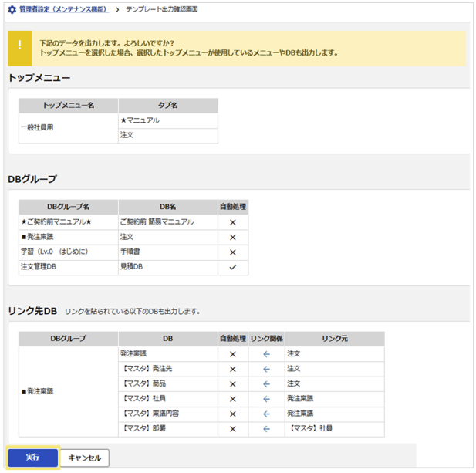476x473 pixels.
Task: Click the ★ご契約前マニュアル★ group cell
Action: tap(69, 222)
